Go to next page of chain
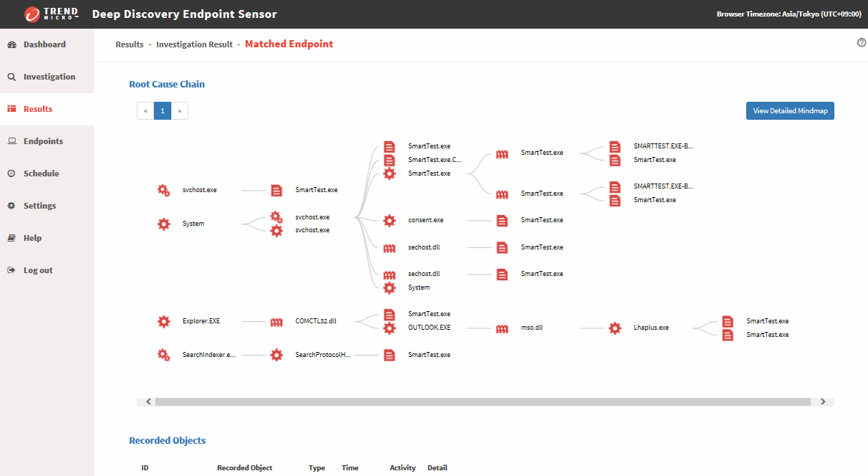868x476 pixels. coord(179,111)
